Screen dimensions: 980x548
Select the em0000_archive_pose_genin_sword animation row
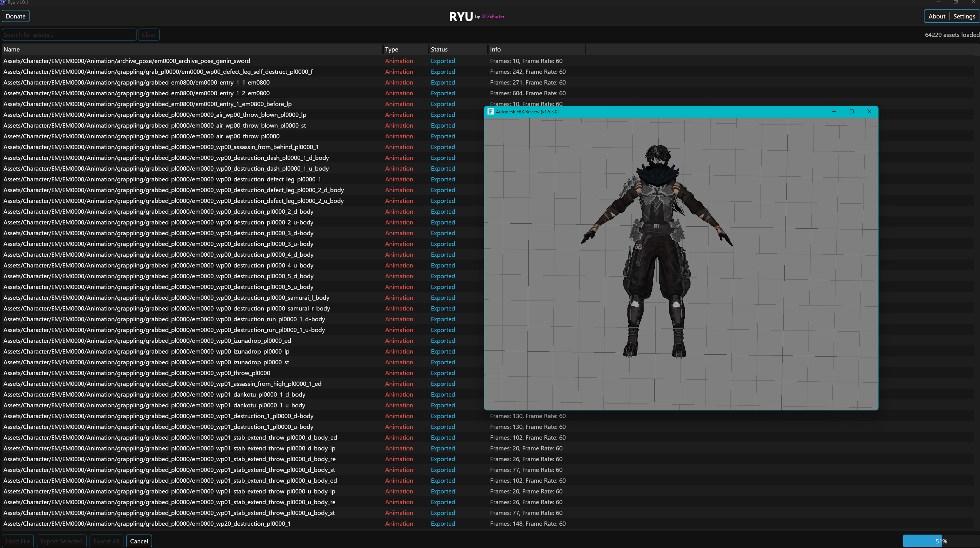click(127, 61)
